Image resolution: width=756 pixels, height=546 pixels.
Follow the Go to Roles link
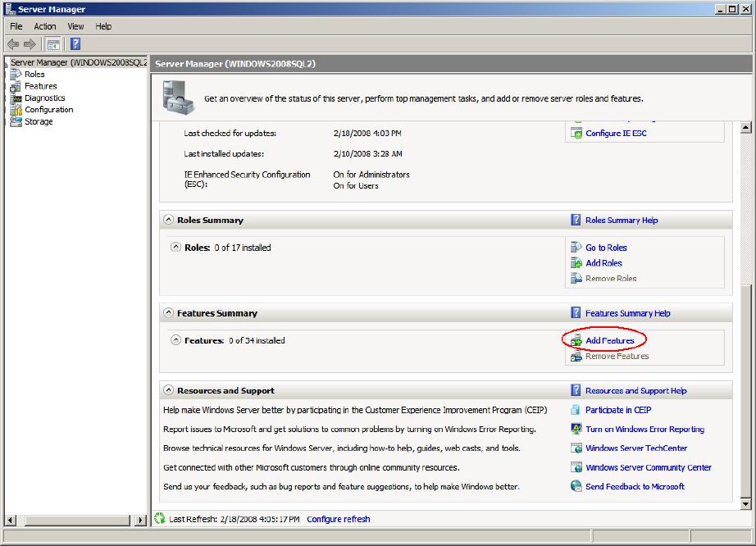click(x=606, y=248)
